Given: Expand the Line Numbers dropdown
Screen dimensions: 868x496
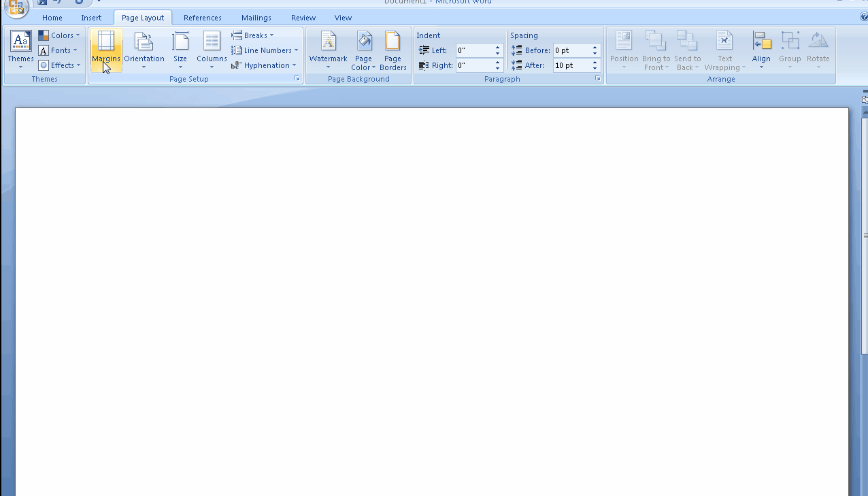Looking at the screenshot, I should 264,50.
